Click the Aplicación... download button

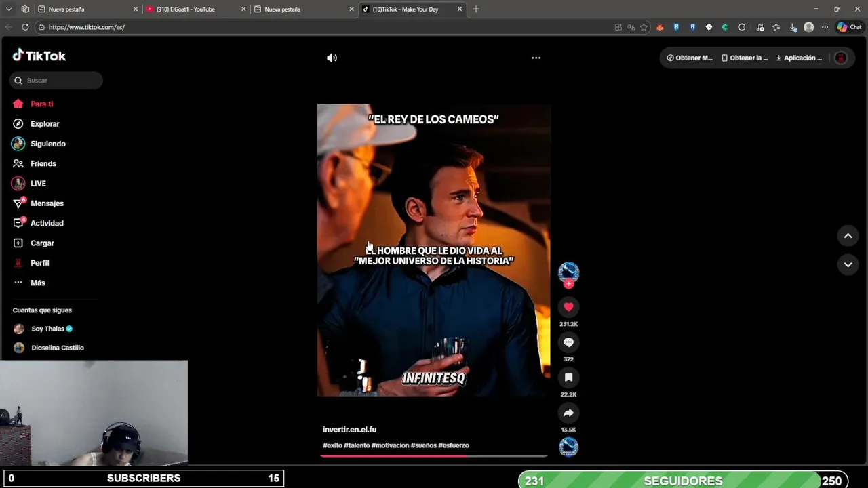point(799,58)
